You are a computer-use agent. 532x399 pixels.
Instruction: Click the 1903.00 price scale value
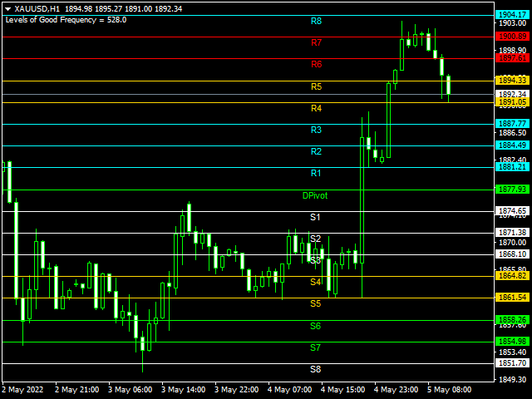[512, 23]
